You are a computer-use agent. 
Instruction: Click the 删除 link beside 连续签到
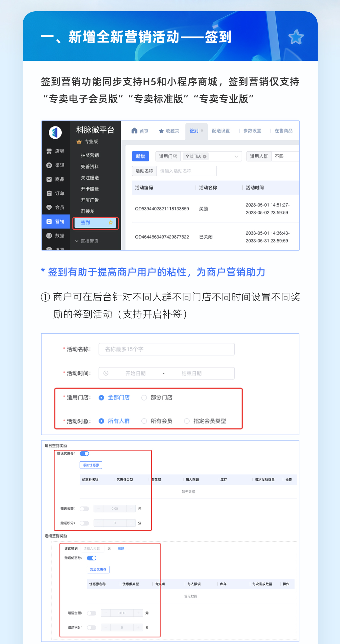[121, 548]
